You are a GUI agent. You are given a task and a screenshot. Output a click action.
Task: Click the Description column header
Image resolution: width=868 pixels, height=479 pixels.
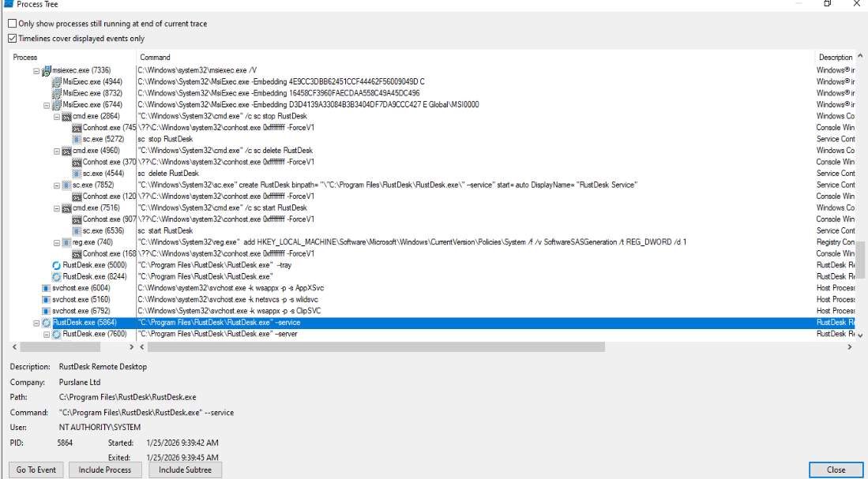click(x=836, y=58)
